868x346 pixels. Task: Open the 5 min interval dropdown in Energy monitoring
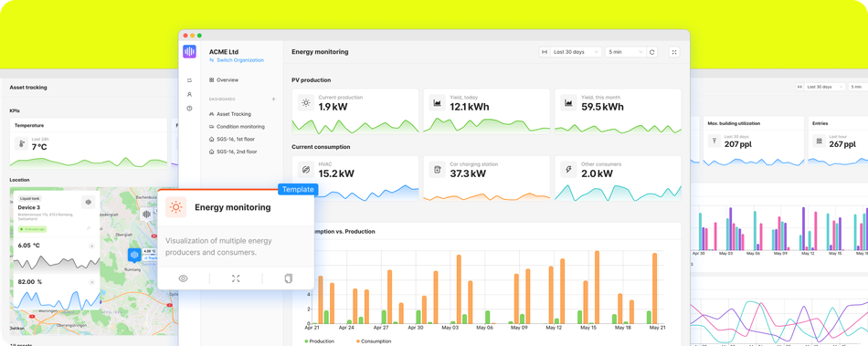[626, 52]
